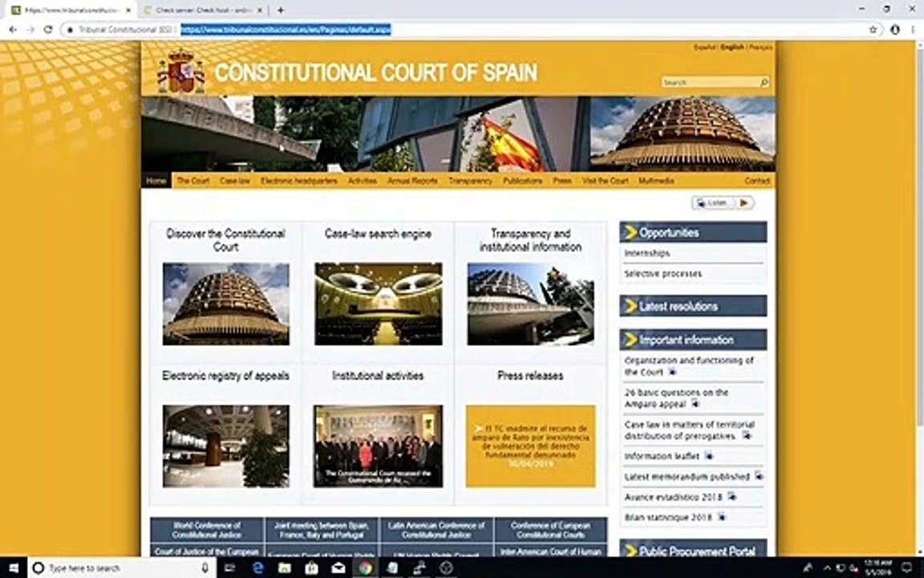924x578 pixels.
Task: Open the Transparency menu item
Action: point(470,181)
